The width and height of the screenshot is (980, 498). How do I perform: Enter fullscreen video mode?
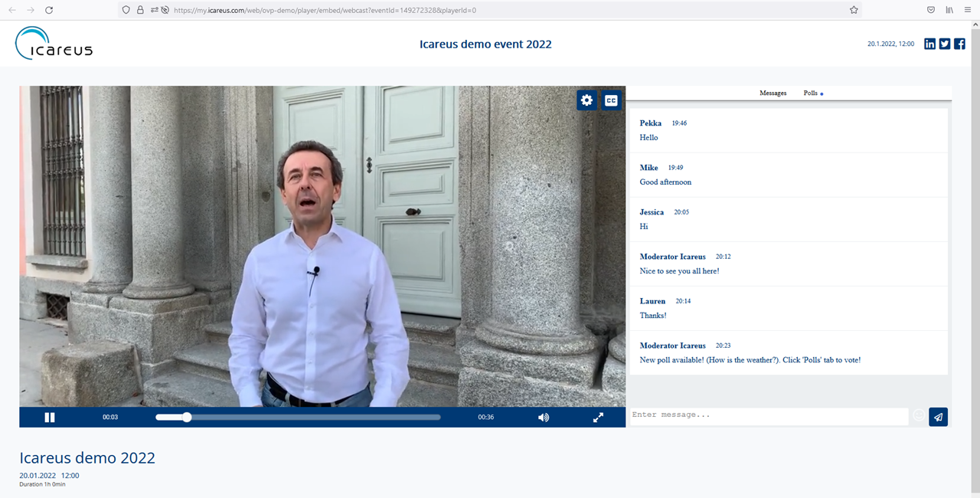(x=598, y=418)
